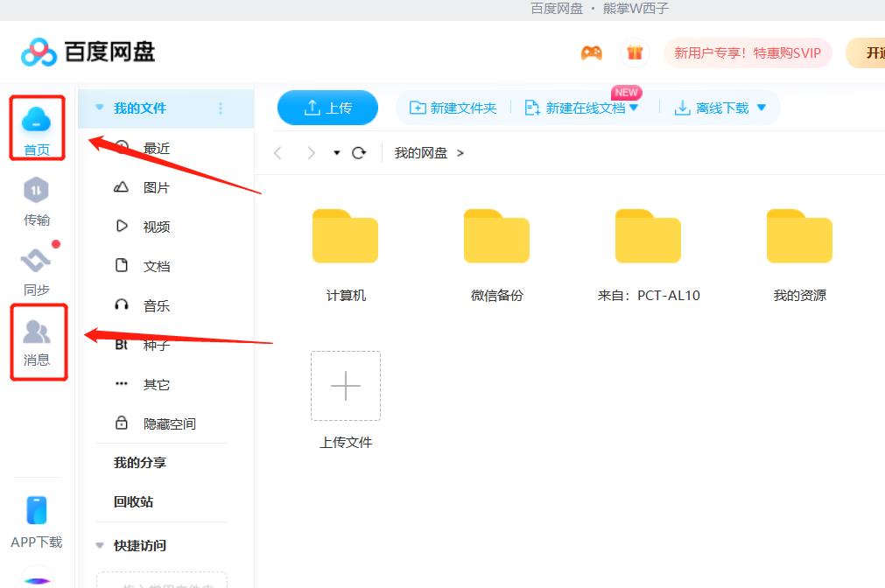Image resolution: width=885 pixels, height=588 pixels.
Task: Expand the 快捷访问 section arrow
Action: pos(100,545)
